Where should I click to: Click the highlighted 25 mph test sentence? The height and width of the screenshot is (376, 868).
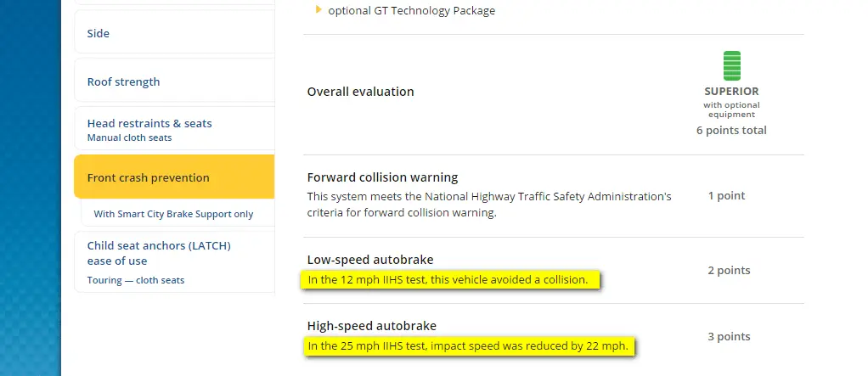coord(468,345)
